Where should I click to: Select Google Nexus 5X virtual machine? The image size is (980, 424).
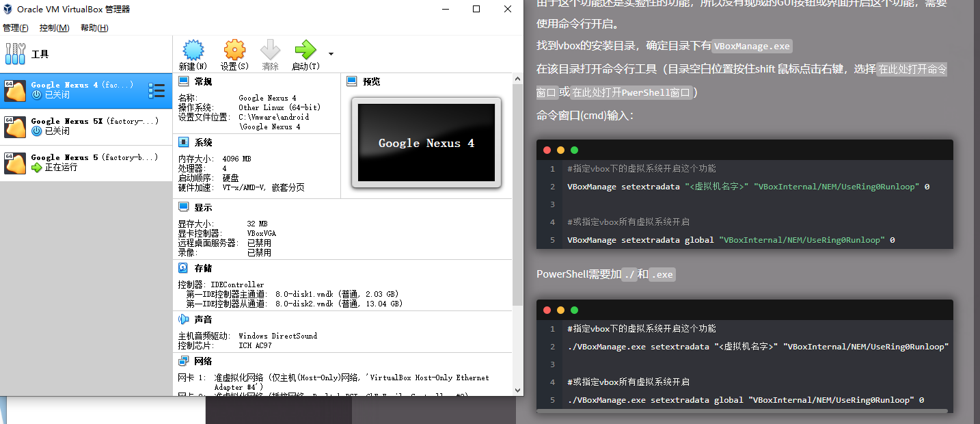click(x=85, y=127)
